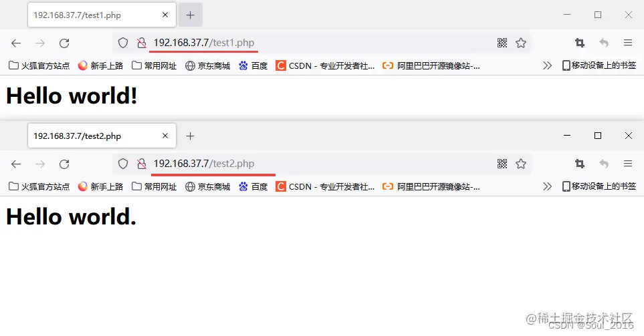The height and width of the screenshot is (336, 644).
Task: Bookmark test1.php with star icon
Action: (521, 43)
